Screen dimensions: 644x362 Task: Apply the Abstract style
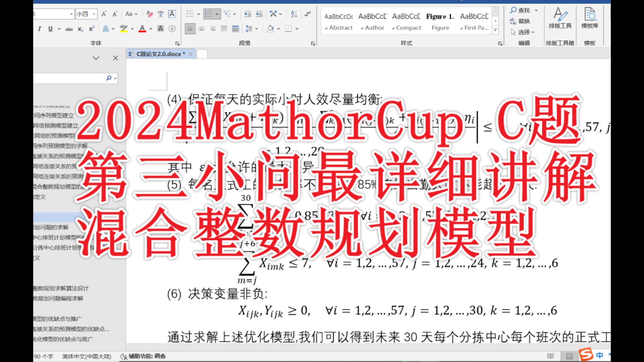(339, 22)
